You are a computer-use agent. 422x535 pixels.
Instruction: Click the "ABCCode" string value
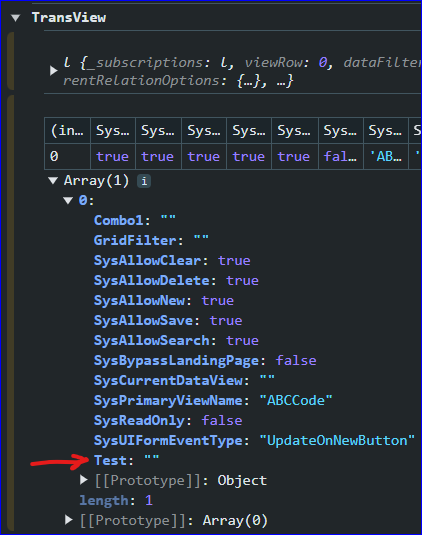pos(296,401)
